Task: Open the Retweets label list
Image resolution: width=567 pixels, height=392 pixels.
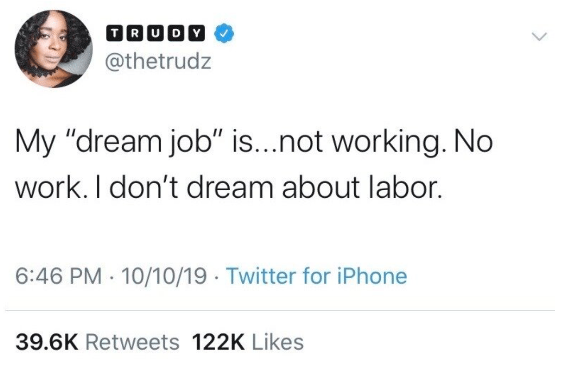Action: pyautogui.click(x=132, y=342)
